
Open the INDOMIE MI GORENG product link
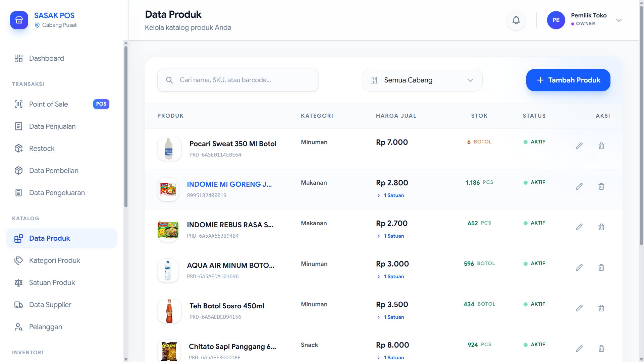(x=229, y=184)
